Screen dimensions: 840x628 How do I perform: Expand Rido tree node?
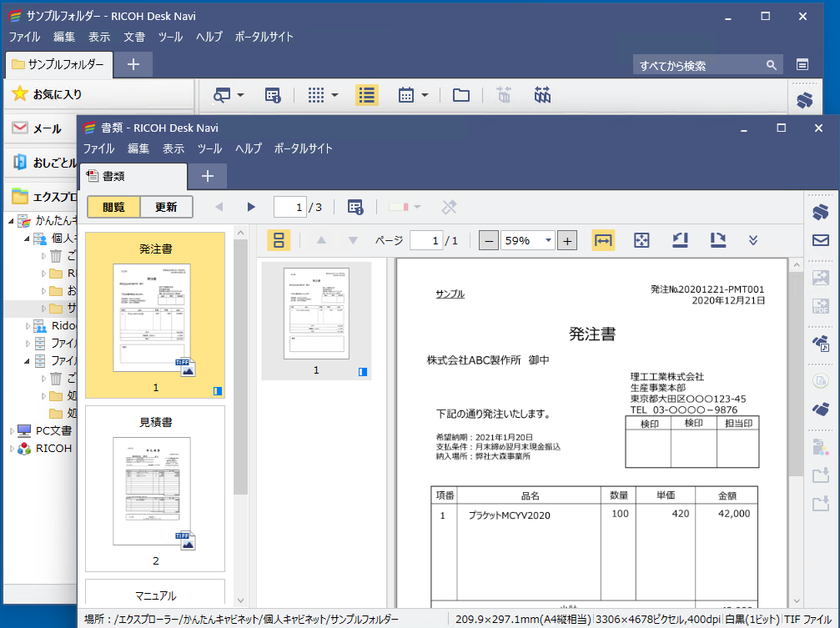28,326
